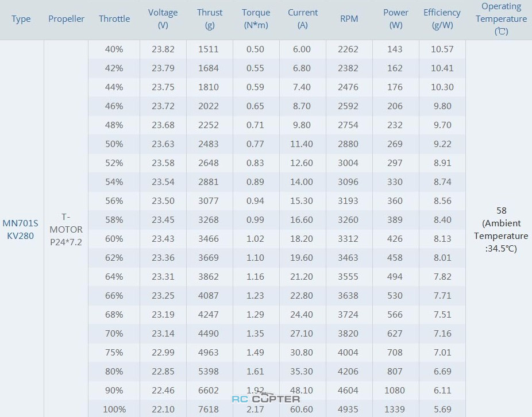Screen dimensions: 532x417
Task: Click the RPM column header
Action: click(349, 19)
